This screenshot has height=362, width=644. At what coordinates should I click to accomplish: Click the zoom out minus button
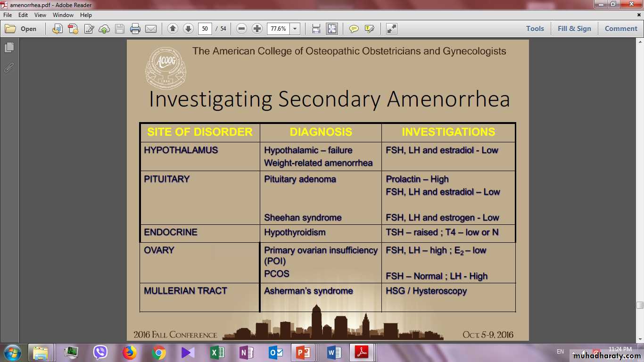[241, 29]
